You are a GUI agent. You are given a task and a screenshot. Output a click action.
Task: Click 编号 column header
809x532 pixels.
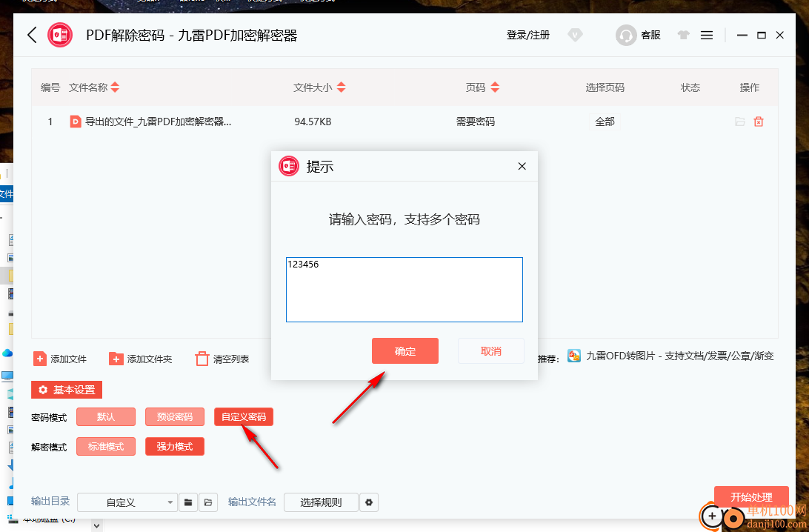pyautogui.click(x=50, y=87)
